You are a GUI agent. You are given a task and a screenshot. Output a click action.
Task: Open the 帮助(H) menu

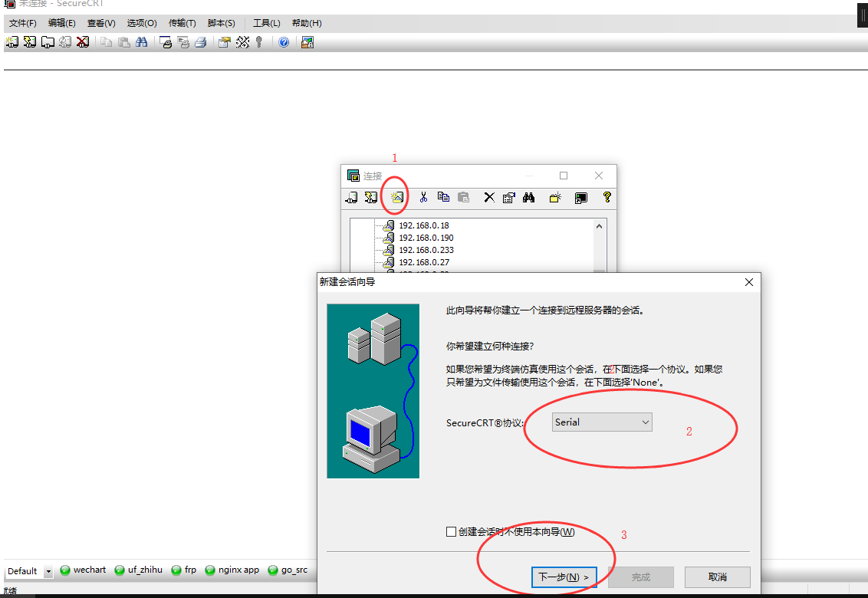307,23
